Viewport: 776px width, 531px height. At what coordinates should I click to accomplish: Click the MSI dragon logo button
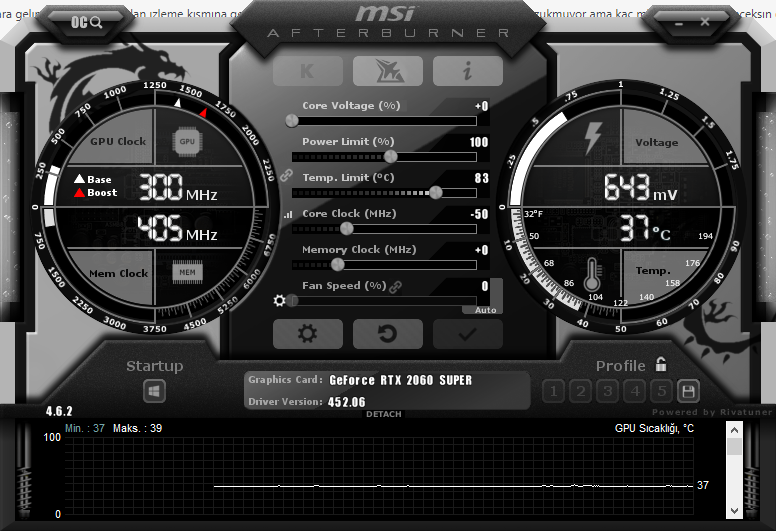coord(388,71)
